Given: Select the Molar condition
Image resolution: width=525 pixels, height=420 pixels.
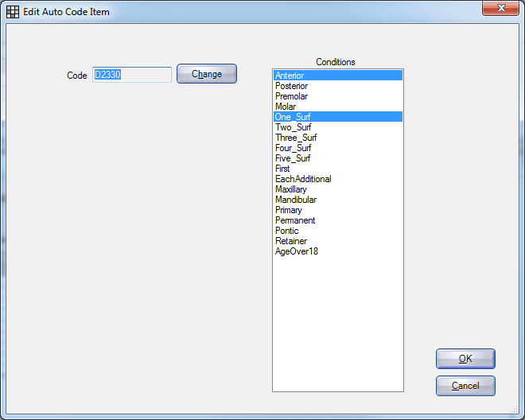Looking at the screenshot, I should click(338, 107).
